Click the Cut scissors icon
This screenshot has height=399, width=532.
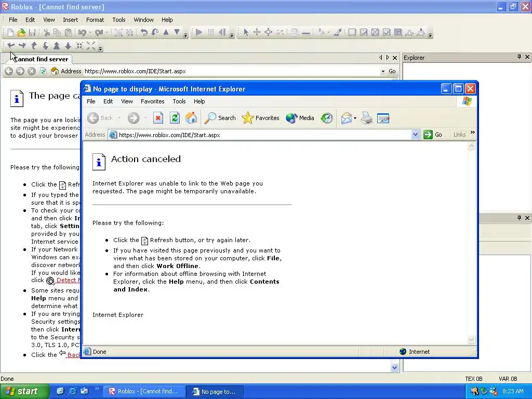pyautogui.click(x=46, y=33)
